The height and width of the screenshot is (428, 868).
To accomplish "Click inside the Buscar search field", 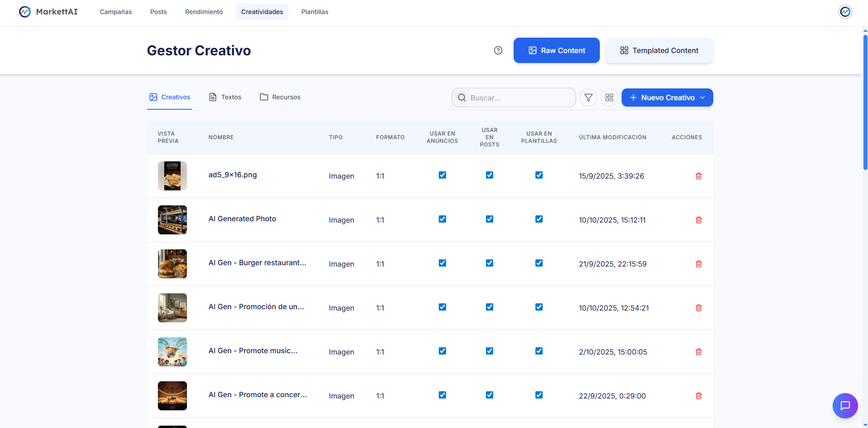I will [x=513, y=97].
